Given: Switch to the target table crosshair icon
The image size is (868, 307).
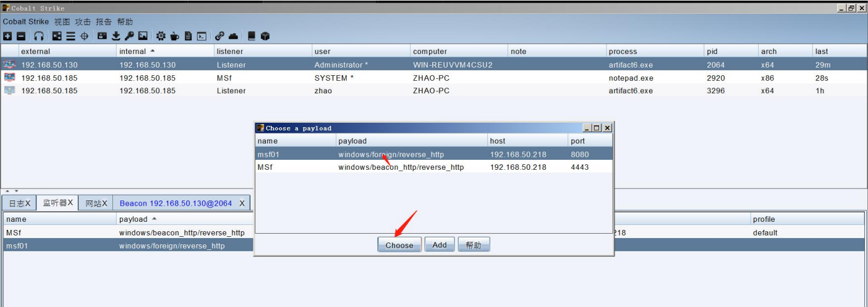Looking at the screenshot, I should point(84,36).
